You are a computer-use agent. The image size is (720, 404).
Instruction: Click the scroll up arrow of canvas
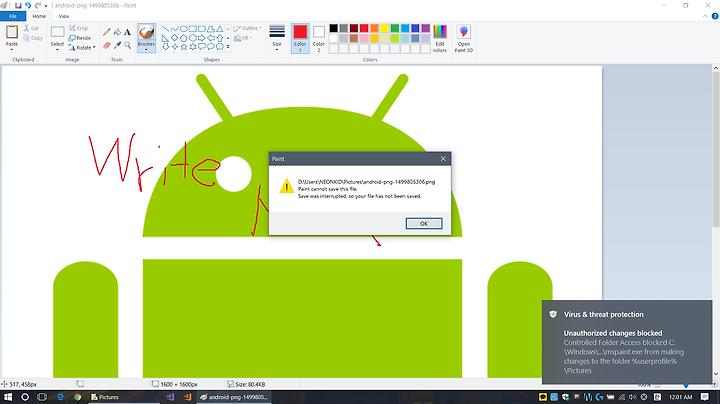click(x=716, y=68)
